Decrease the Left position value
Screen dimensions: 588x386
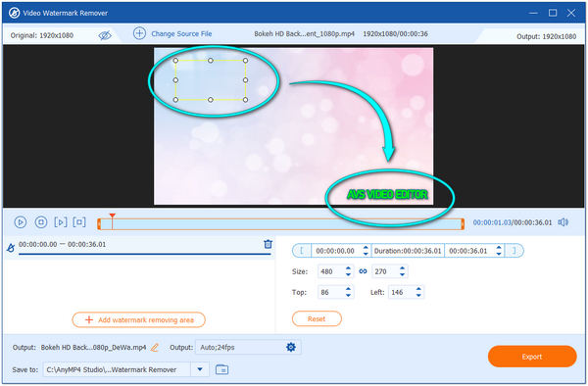(418, 295)
